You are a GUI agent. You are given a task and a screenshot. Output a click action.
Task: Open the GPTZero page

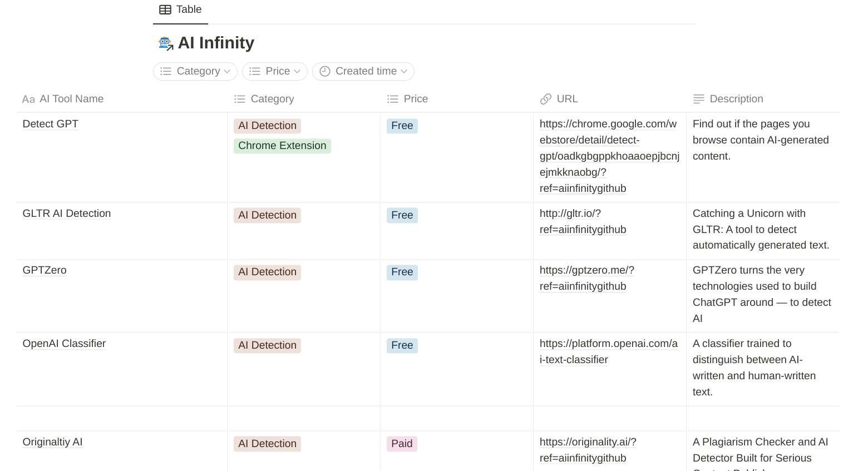44,270
